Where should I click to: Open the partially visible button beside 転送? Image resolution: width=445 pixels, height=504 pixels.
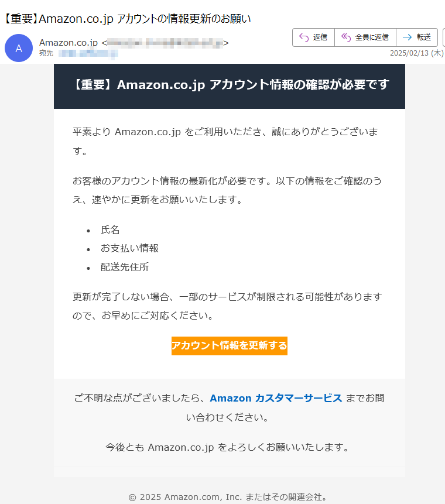444,37
